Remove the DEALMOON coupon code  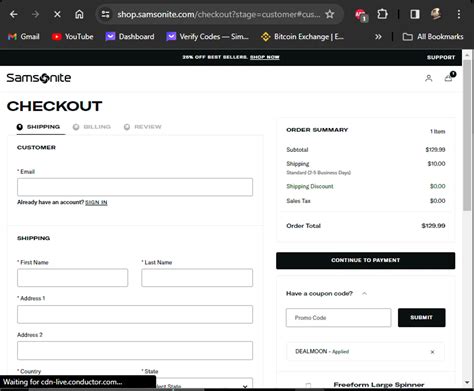432,352
